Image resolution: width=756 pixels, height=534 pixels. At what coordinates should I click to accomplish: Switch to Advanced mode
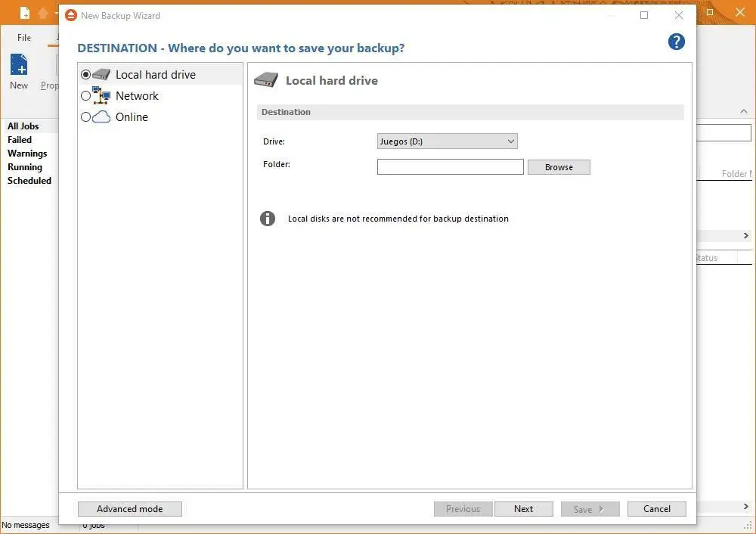pyautogui.click(x=130, y=509)
